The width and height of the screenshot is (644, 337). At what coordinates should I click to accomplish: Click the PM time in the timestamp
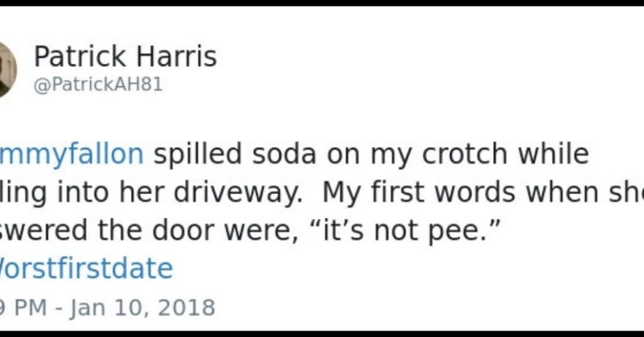pyautogui.click(x=31, y=307)
